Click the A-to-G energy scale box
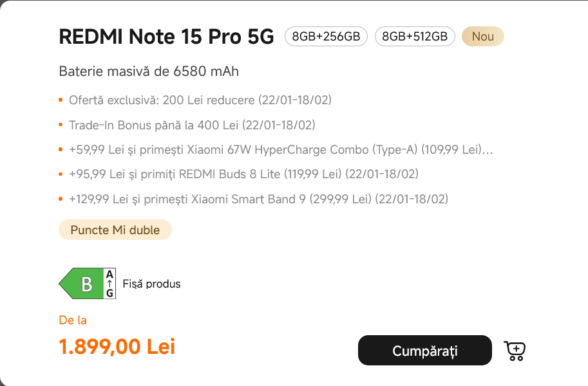Image resolution: width=588 pixels, height=386 pixels. (109, 284)
